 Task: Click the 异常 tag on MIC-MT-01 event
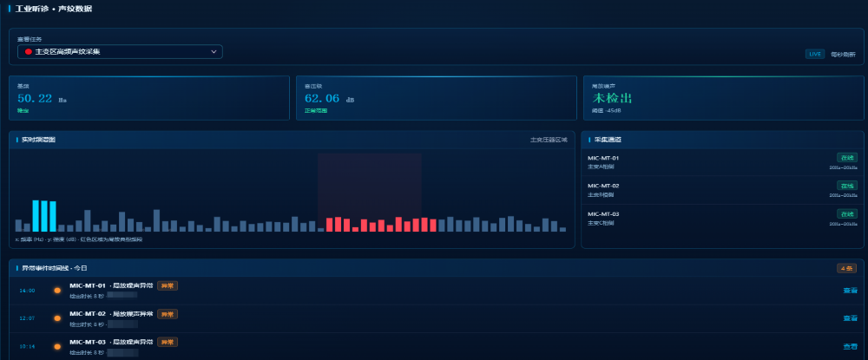[x=168, y=286]
